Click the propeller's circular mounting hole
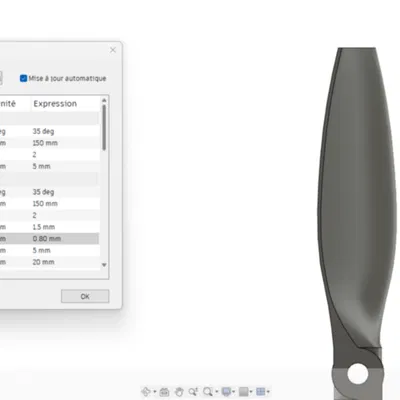Screen dimensions: 400x400 tap(357, 374)
